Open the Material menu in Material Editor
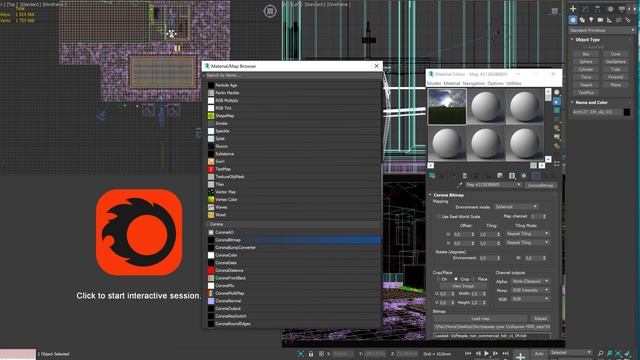 pyautogui.click(x=451, y=83)
